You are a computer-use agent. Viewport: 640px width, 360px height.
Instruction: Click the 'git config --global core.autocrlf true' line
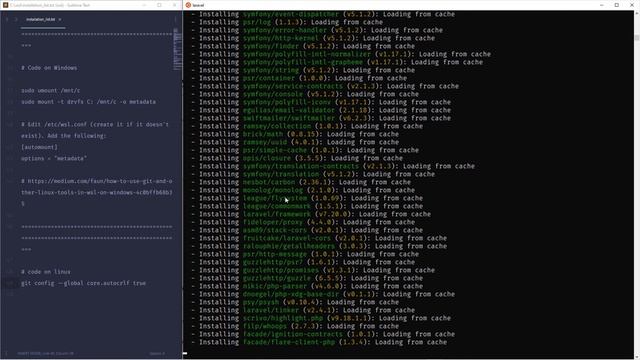[83, 283]
